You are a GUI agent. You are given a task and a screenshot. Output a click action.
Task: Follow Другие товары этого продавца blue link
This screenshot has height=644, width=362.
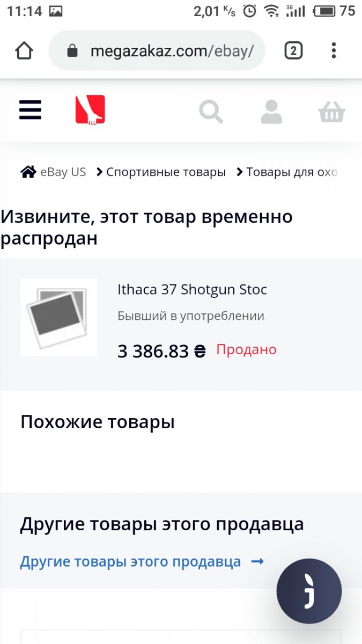point(130,562)
